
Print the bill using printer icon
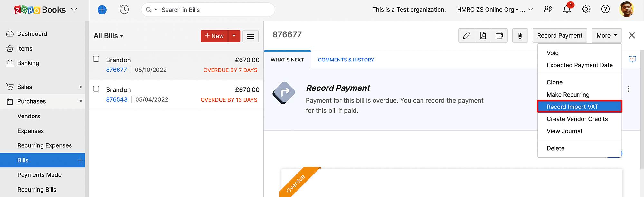pos(499,35)
